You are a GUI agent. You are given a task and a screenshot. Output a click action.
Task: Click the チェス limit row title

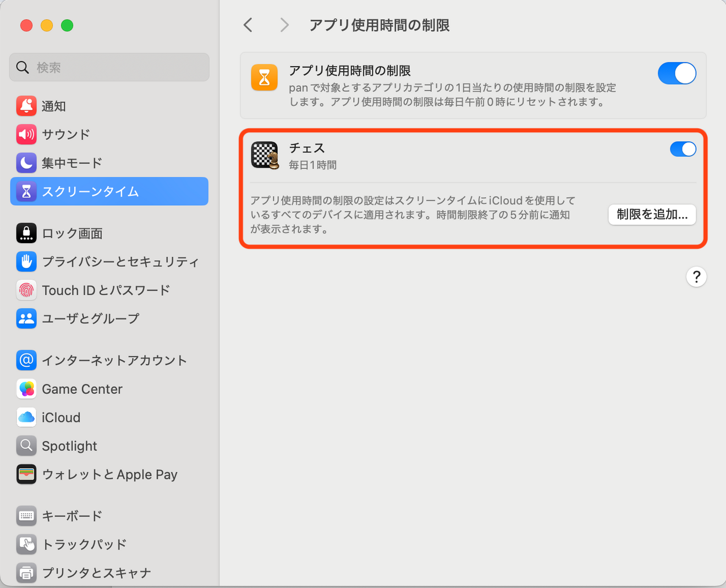tap(307, 148)
